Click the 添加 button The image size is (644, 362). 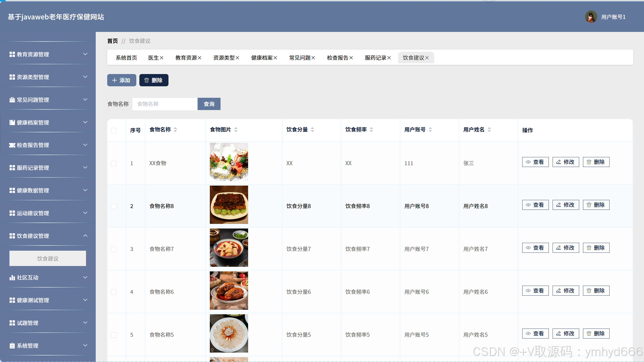[121, 80]
